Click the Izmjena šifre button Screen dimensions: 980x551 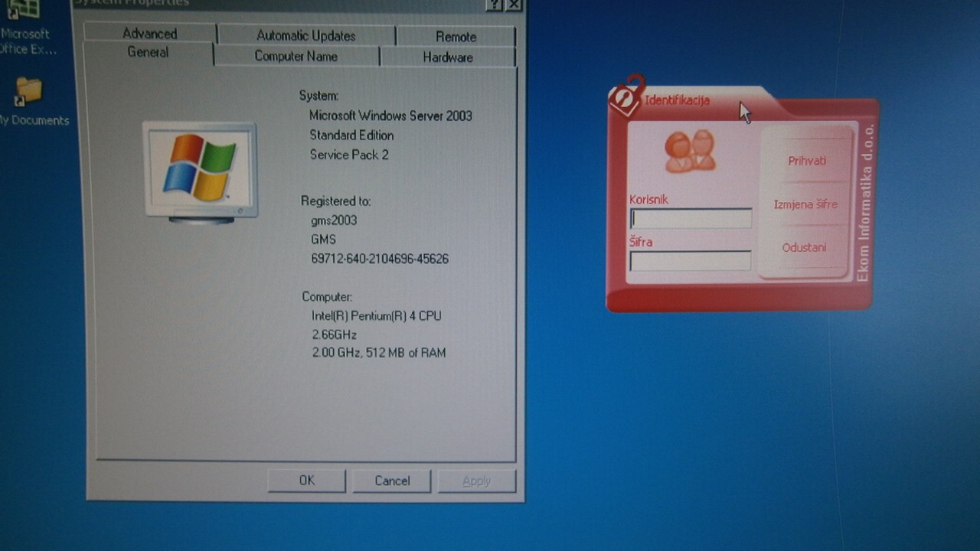(x=805, y=204)
